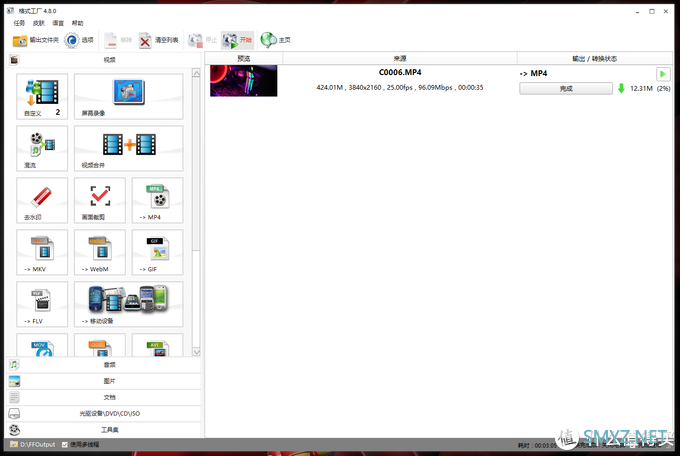
Task: Click the -> MP4 output format text
Action: [x=533, y=73]
